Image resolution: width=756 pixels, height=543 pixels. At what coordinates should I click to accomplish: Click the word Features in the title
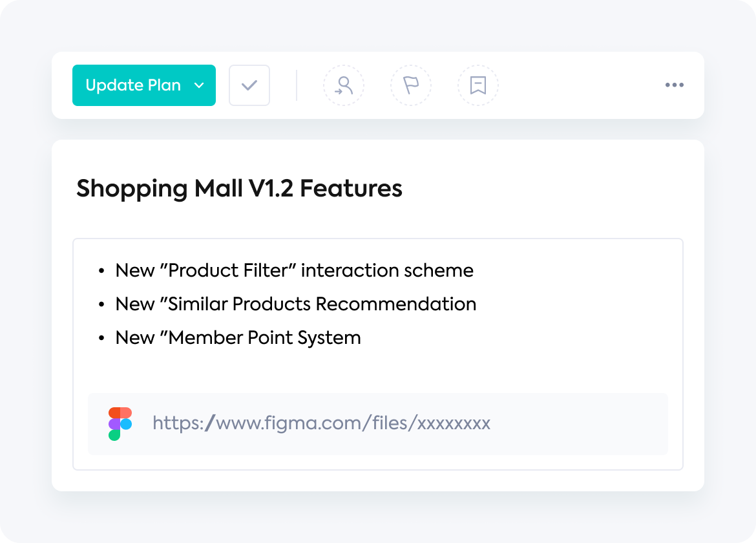click(351, 188)
